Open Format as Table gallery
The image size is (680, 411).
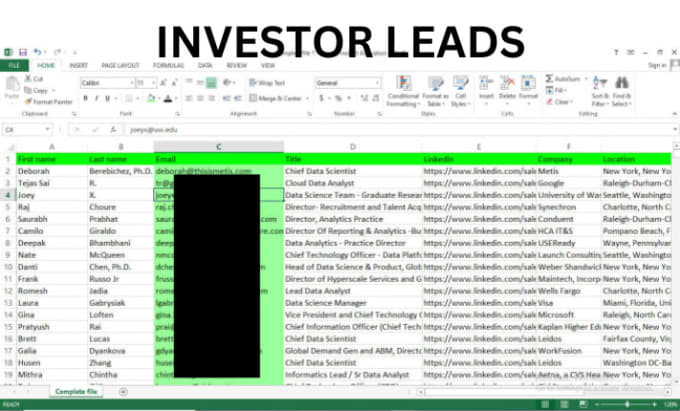(435, 91)
